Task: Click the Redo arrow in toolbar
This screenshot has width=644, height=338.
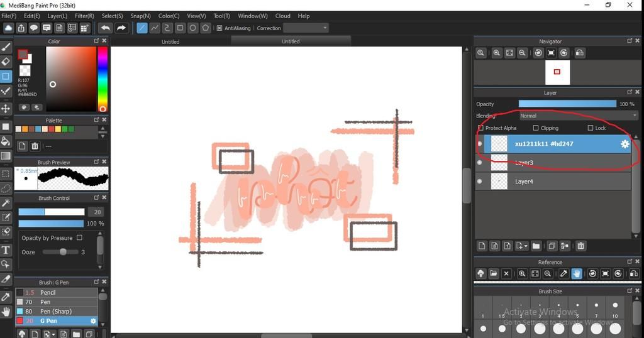Action: [x=121, y=28]
